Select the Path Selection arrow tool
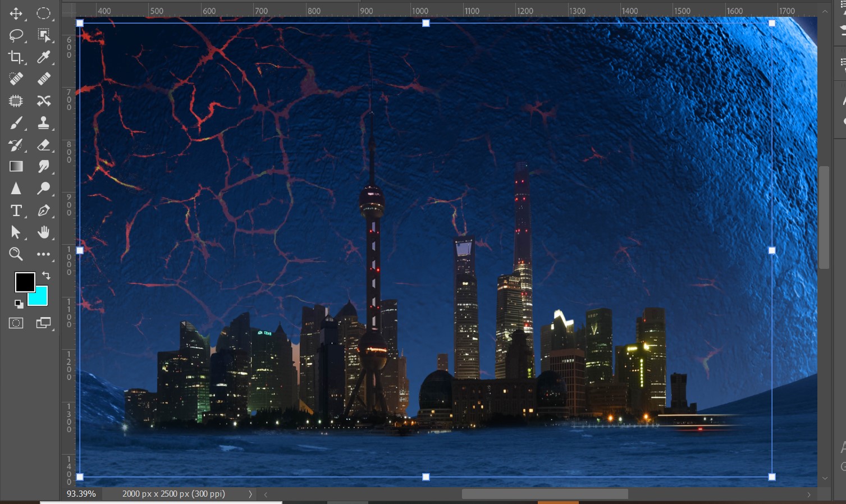Image resolution: width=846 pixels, height=504 pixels. 16,232
